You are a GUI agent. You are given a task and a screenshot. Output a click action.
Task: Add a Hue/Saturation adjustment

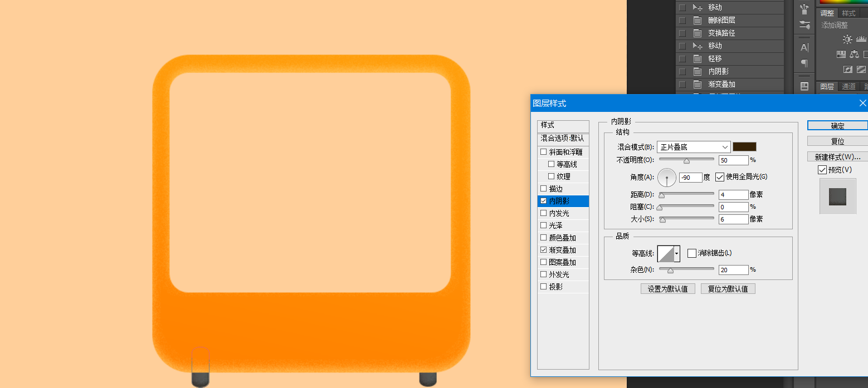(x=841, y=54)
